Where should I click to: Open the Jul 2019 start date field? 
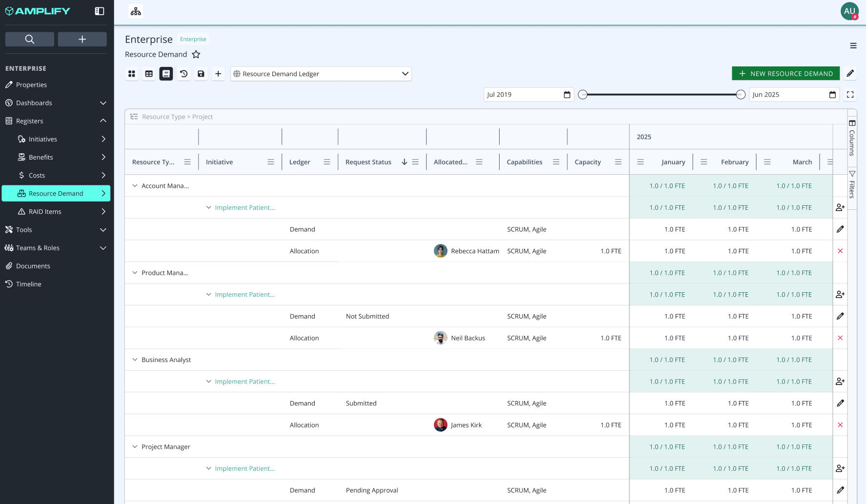tap(529, 95)
